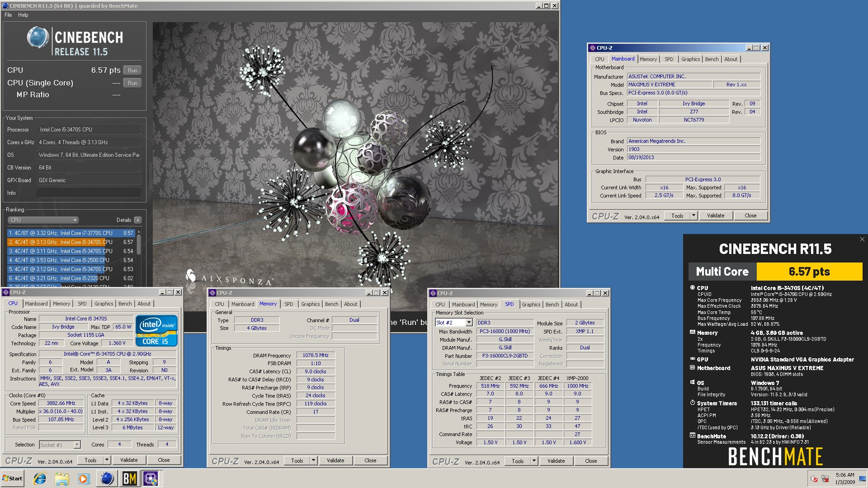
Task: Open Cinebench File menu
Action: (8, 15)
